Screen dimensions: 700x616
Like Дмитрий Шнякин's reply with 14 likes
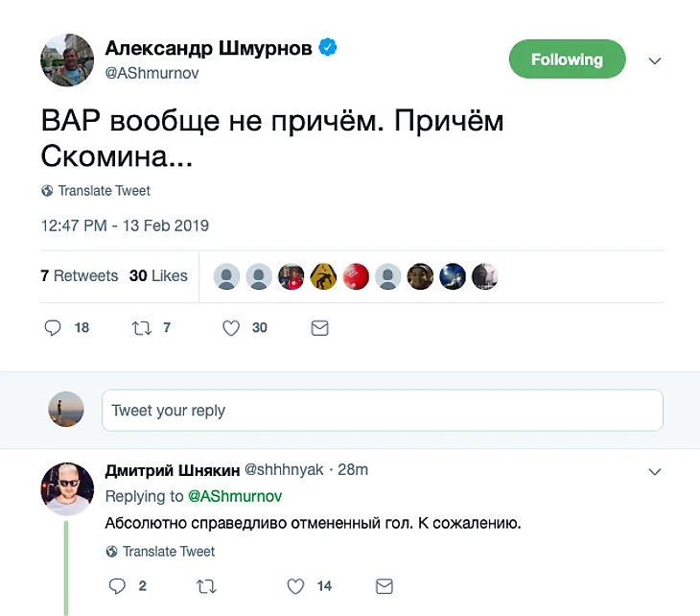(296, 585)
